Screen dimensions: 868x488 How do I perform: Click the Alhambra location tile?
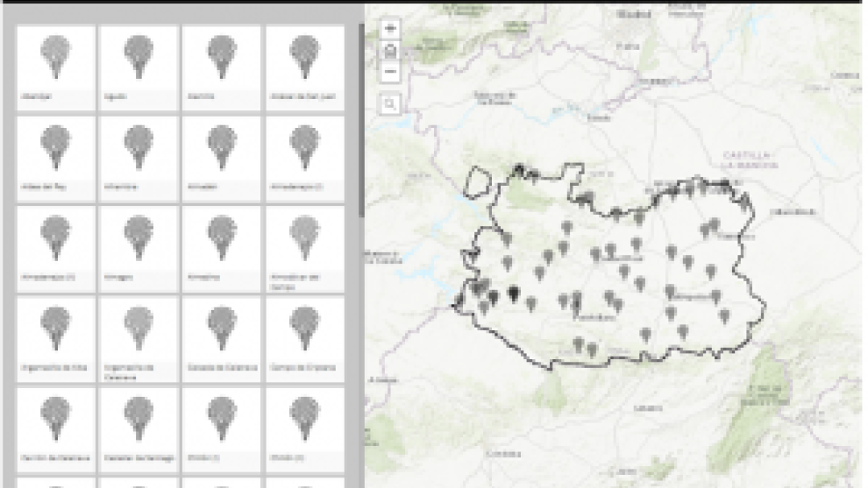point(139,158)
